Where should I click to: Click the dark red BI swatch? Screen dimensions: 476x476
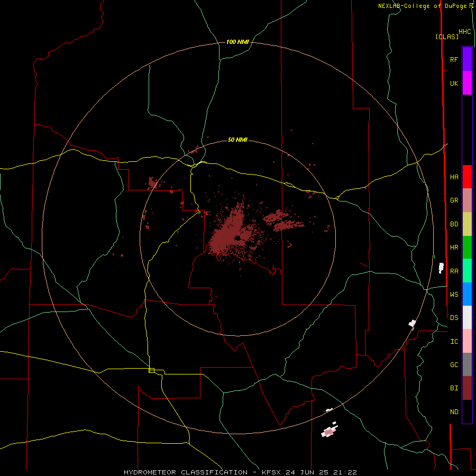(x=467, y=388)
